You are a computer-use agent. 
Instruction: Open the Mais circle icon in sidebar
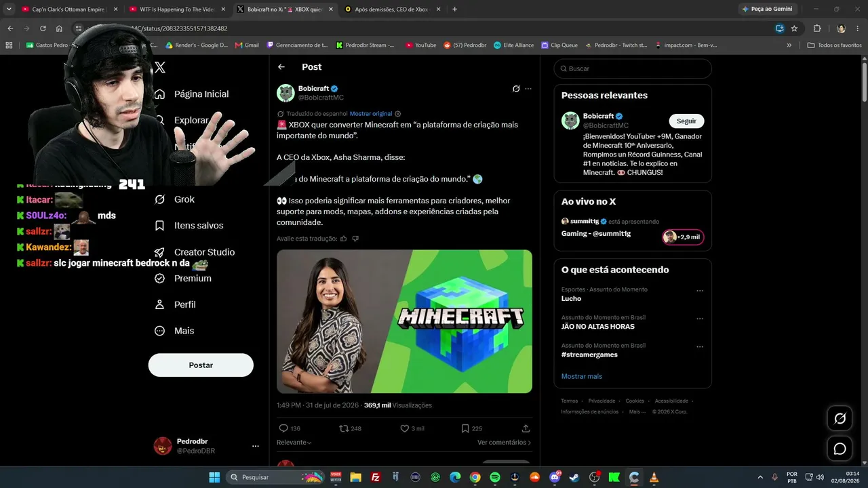tap(160, 331)
